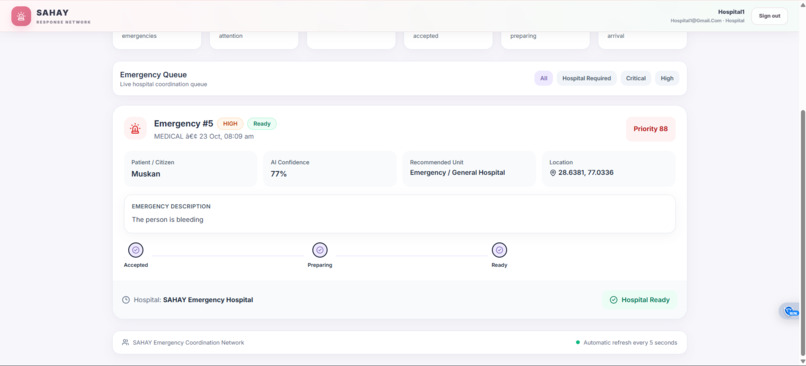Click the SAHAY siren logo icon

pos(21,16)
